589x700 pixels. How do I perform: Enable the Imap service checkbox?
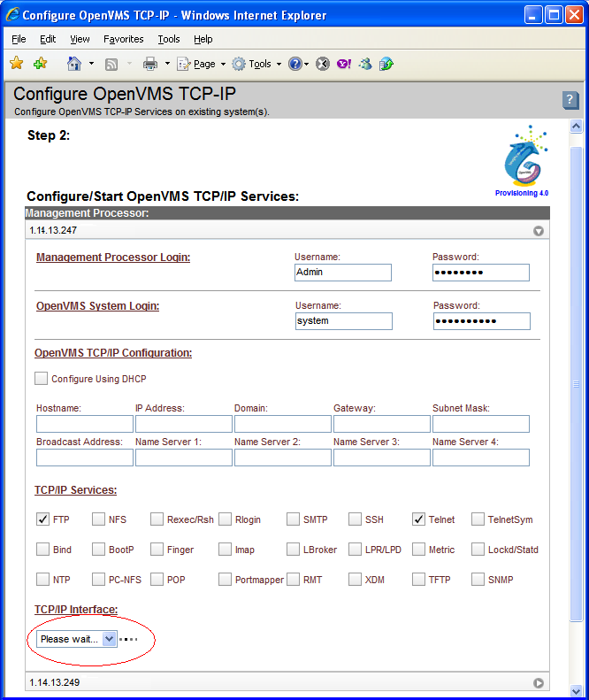225,549
